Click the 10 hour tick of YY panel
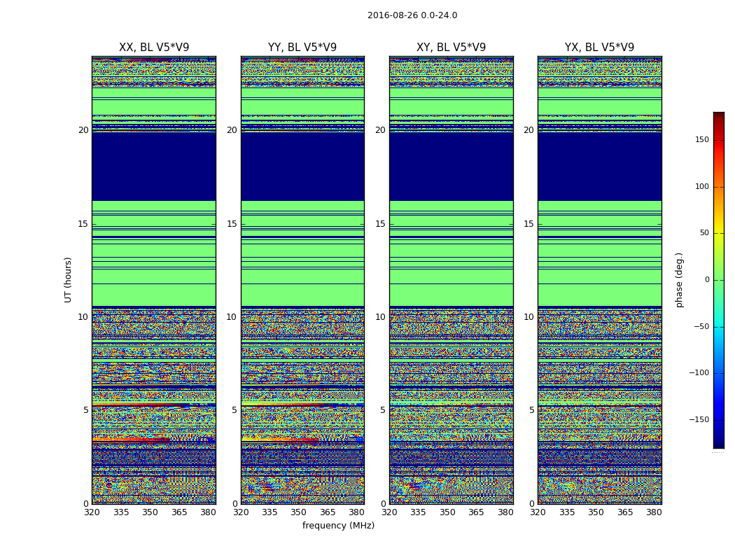Viewport: 735px width, 560px height. 232,317
